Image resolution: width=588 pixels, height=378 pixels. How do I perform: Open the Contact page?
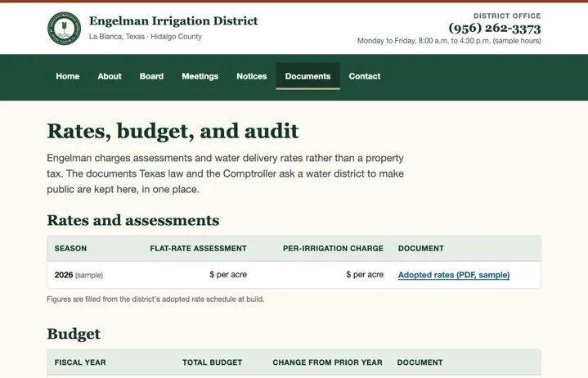tap(365, 76)
